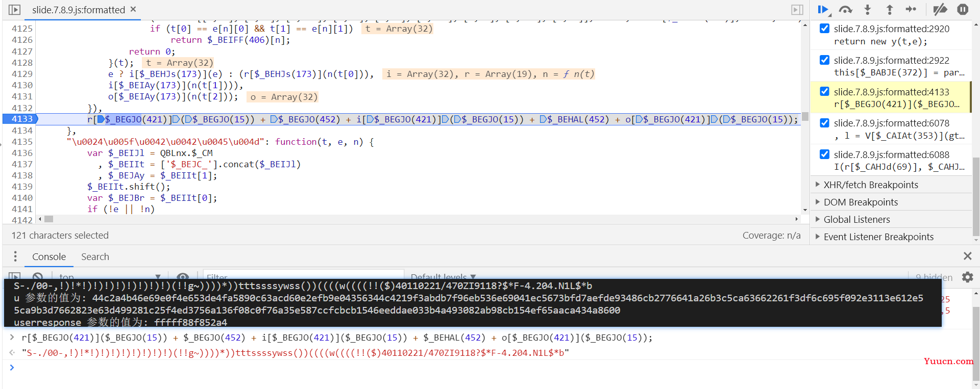Toggle the debugger sidebar panel icon
The width and height of the screenshot is (980, 389).
point(797,10)
